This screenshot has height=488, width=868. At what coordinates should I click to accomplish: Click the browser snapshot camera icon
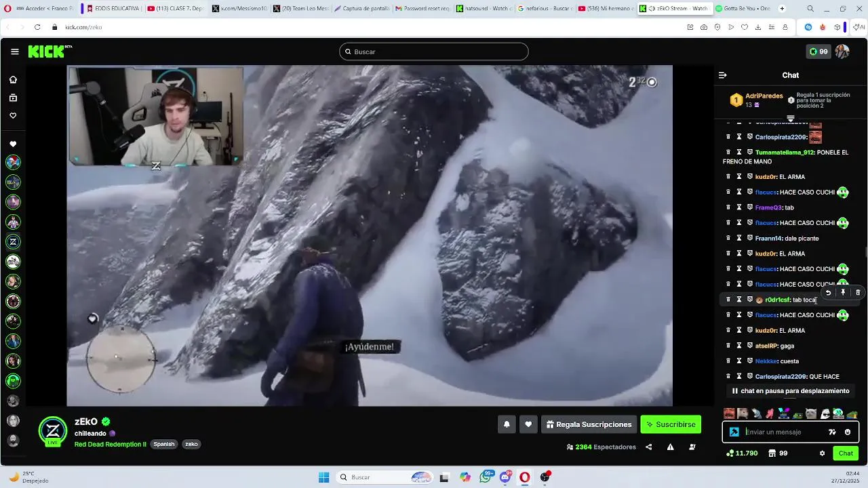click(x=704, y=27)
